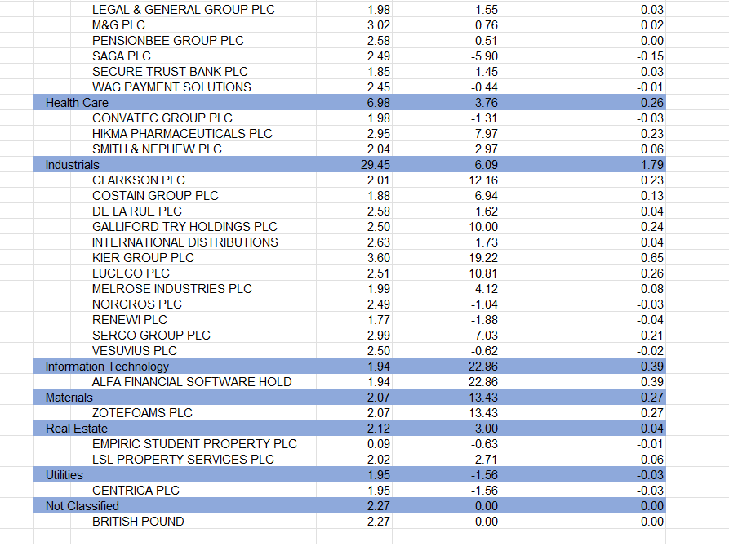Click BRITISH POUND cell
This screenshot has height=560, width=729.
click(x=193, y=522)
